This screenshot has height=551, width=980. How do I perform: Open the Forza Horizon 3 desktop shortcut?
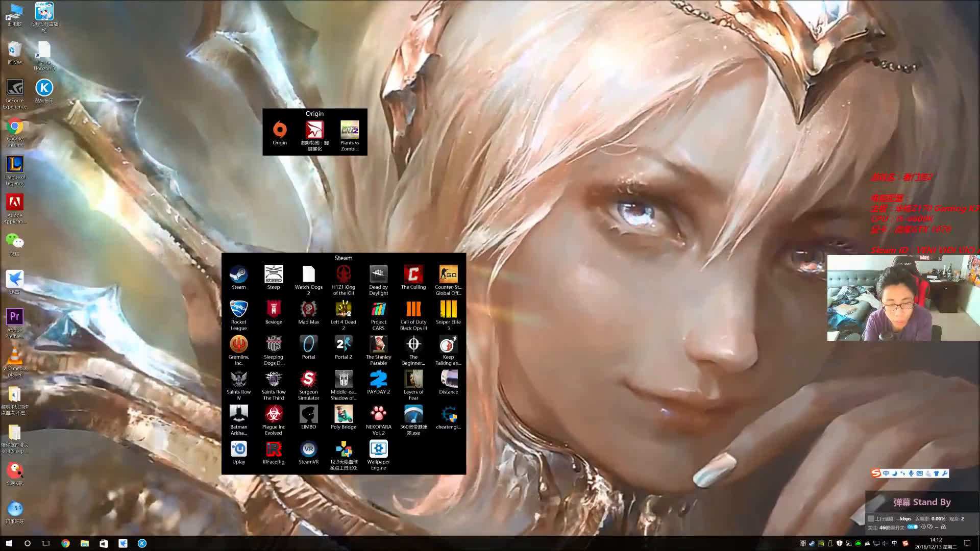tap(44, 56)
